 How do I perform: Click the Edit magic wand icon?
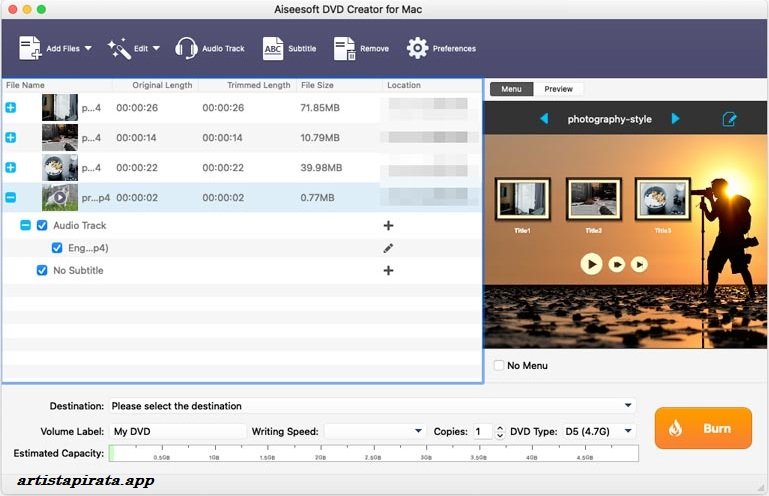(119, 49)
